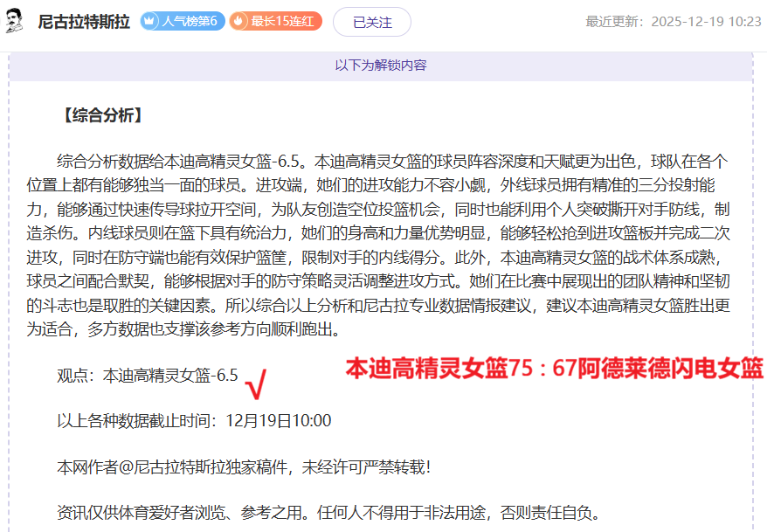Click the 【综合分析】 section heading
This screenshot has height=532, width=767.
tap(100, 115)
